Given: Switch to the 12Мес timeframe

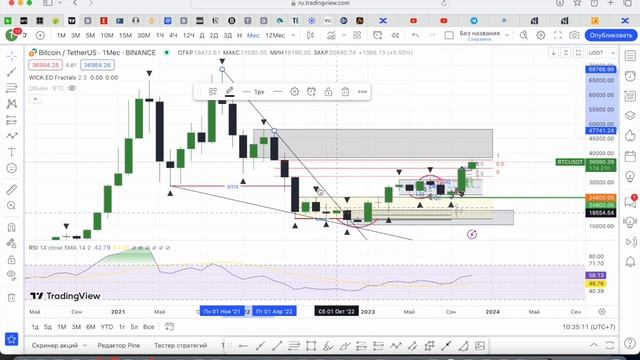Looking at the screenshot, I should click(275, 36).
